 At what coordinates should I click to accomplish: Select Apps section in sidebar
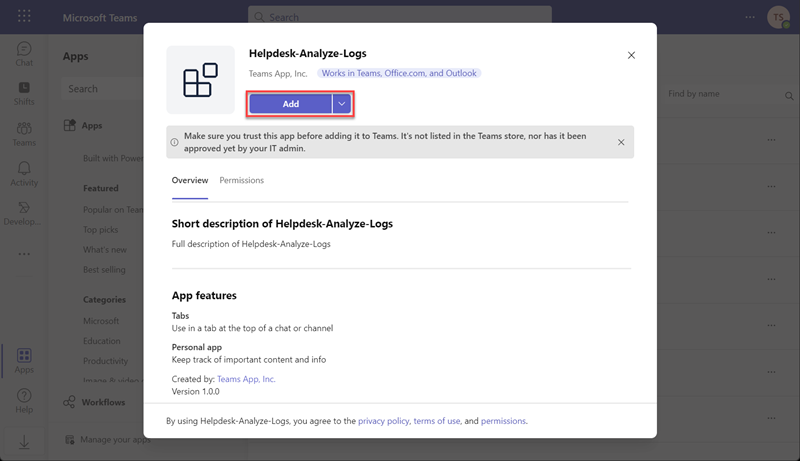tap(83, 125)
